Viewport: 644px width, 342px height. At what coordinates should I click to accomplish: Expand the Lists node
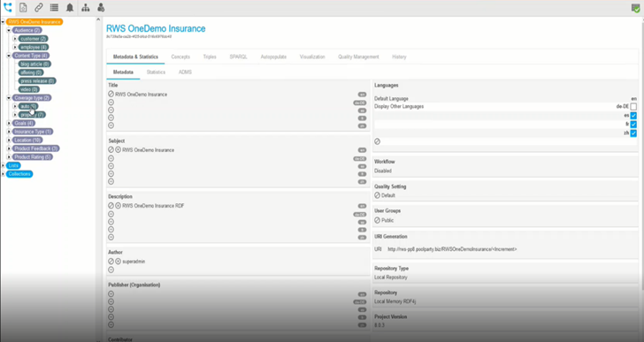point(3,165)
